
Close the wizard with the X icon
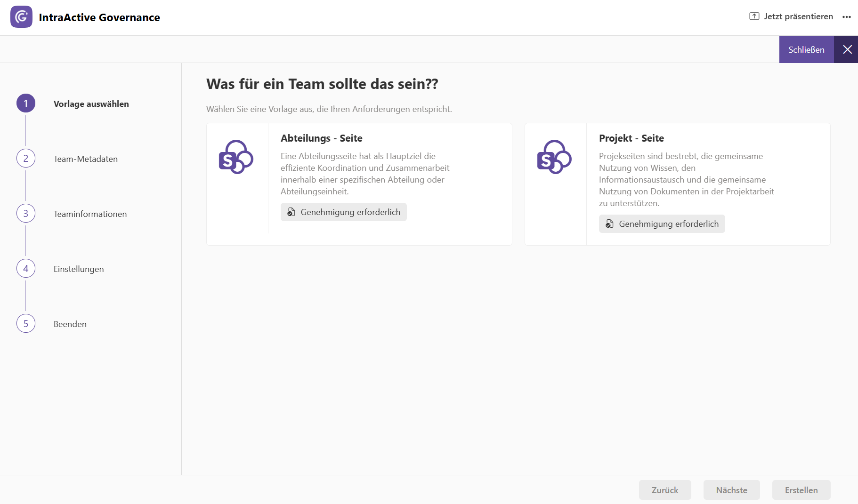847,49
